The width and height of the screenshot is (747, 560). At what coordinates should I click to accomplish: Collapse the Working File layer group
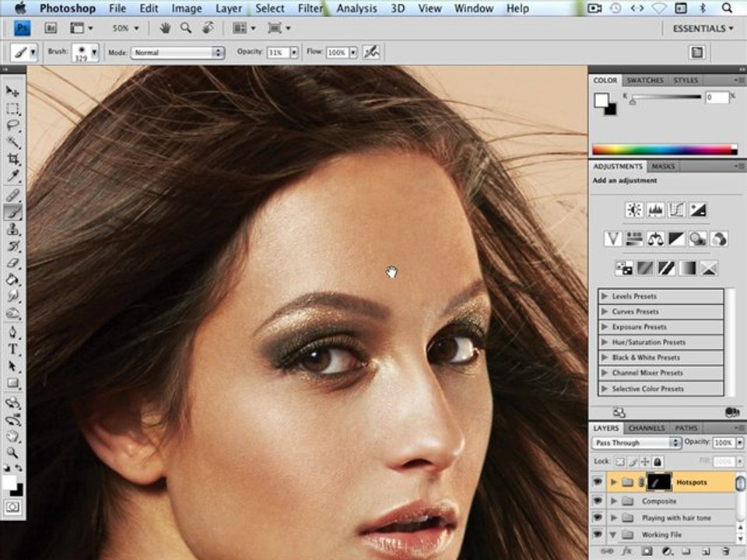[614, 535]
